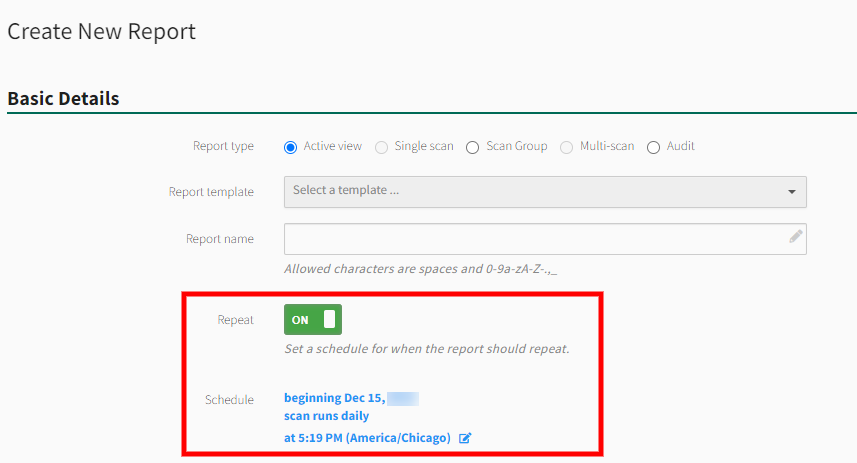Click inside the Report name field
857x463 pixels.
pyautogui.click(x=530, y=239)
